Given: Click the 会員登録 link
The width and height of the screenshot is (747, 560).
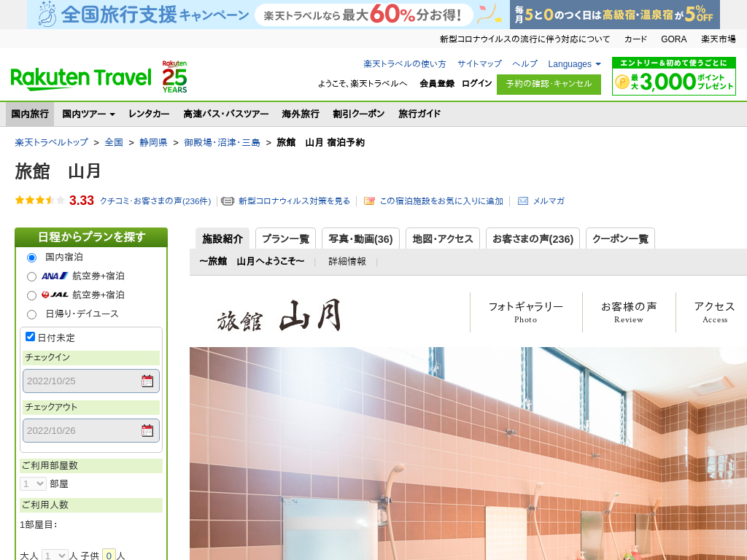Looking at the screenshot, I should 437,83.
